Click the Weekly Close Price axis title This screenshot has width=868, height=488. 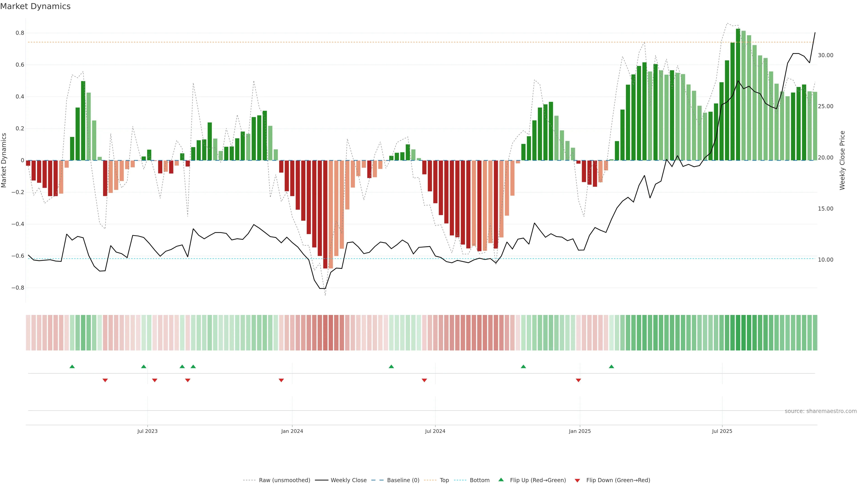[x=842, y=160]
